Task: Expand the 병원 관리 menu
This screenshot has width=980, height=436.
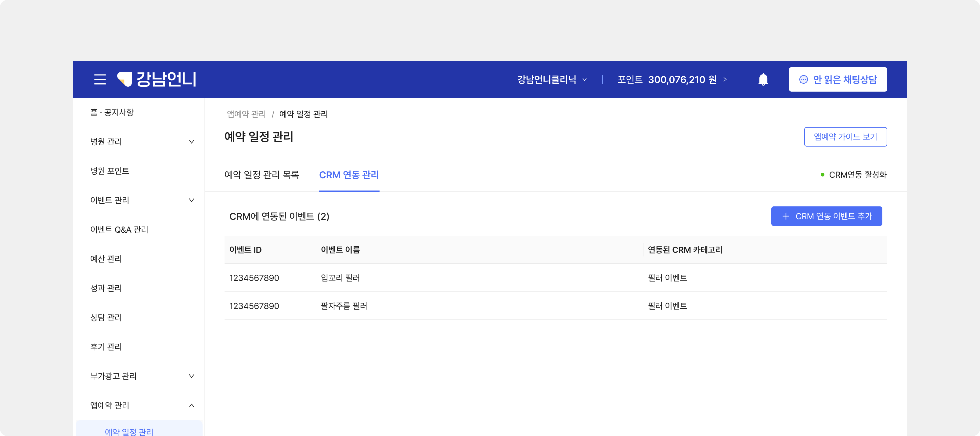Action: [191, 142]
